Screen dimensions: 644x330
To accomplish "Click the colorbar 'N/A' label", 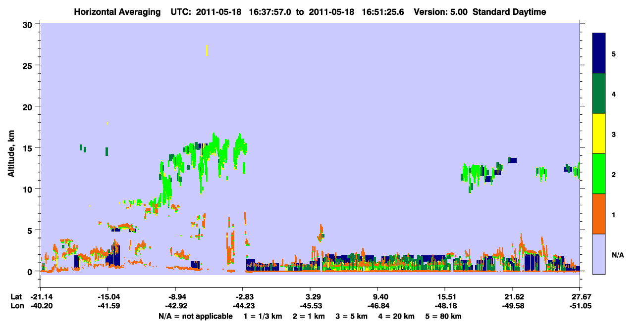I will [x=617, y=255].
